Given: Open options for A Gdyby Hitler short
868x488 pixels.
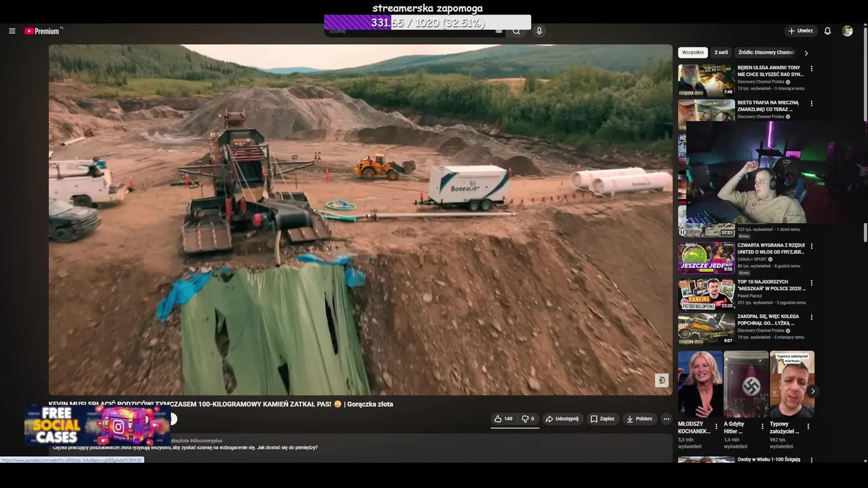Looking at the screenshot, I should coord(762,427).
